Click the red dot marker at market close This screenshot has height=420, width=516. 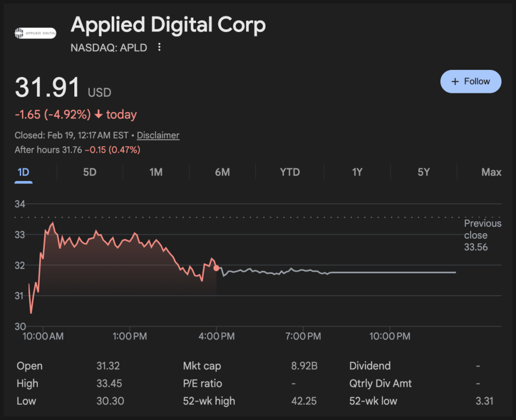pos(216,268)
